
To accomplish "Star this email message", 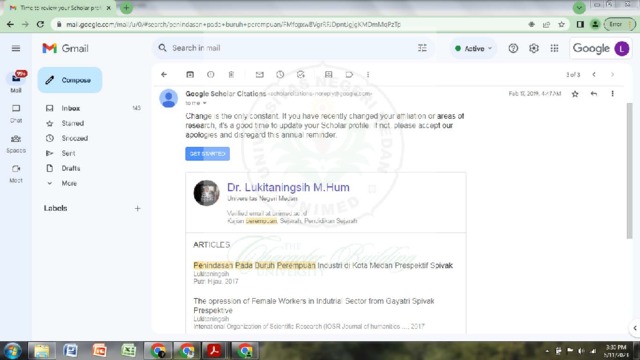I will coord(575,94).
